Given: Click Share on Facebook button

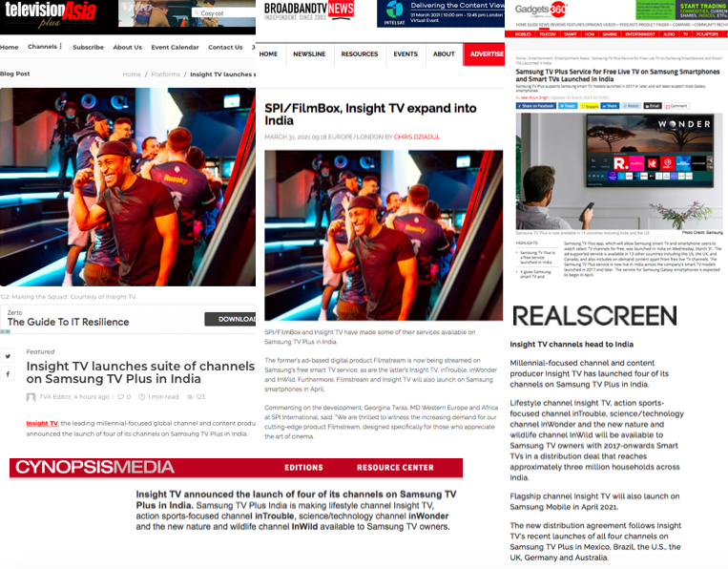Looking at the screenshot, I should tap(536, 106).
